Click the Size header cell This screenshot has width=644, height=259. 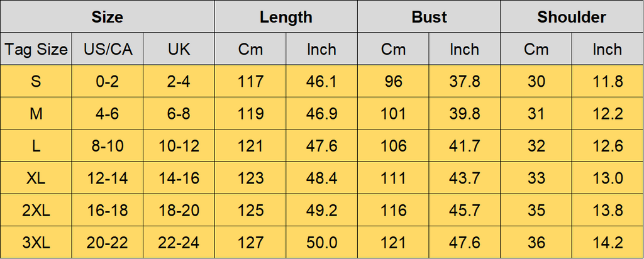(x=108, y=17)
